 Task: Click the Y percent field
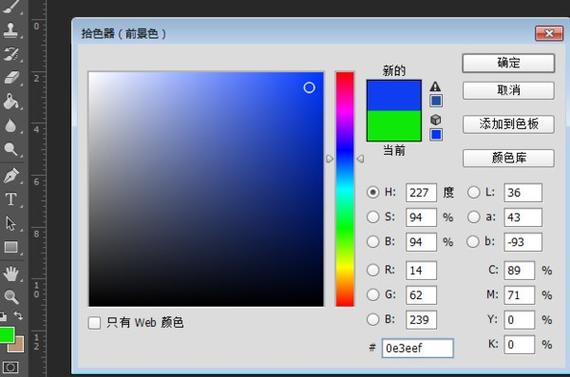[x=519, y=320]
